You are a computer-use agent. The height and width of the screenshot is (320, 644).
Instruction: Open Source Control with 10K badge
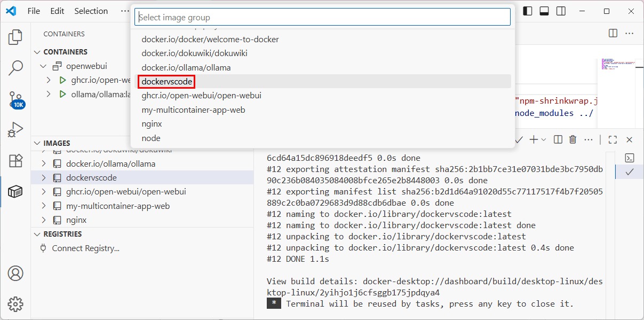point(15,99)
